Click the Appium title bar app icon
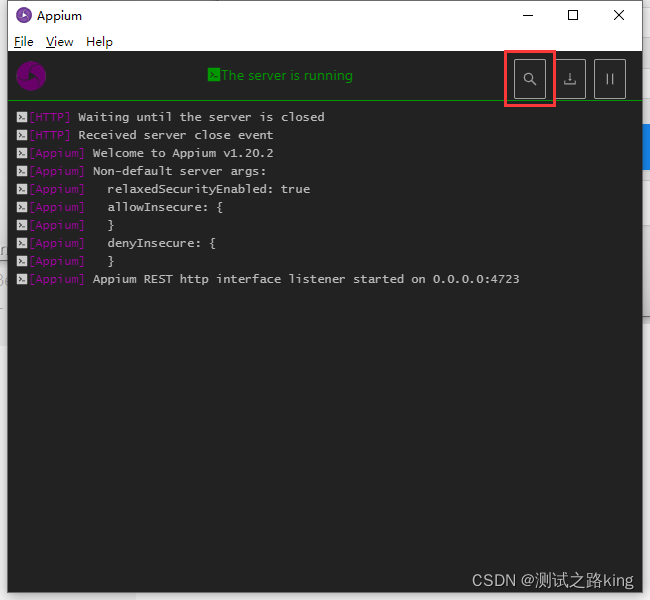This screenshot has width=650, height=600. (x=24, y=15)
